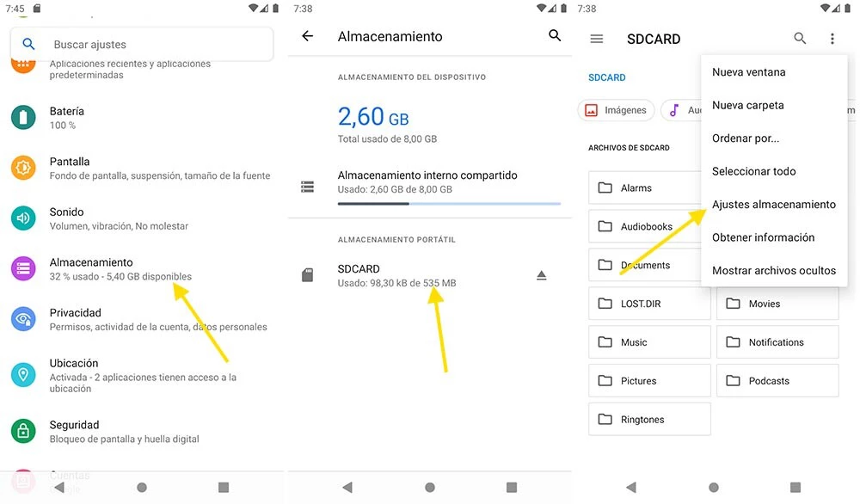Open Seguridad lock icon
The width and height of the screenshot is (860, 504).
pyautogui.click(x=23, y=431)
